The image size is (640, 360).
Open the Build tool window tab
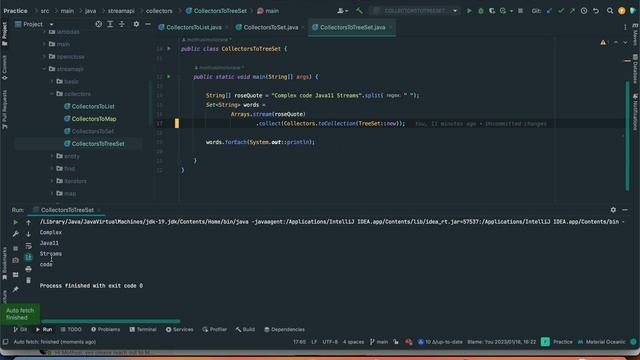(x=245, y=329)
